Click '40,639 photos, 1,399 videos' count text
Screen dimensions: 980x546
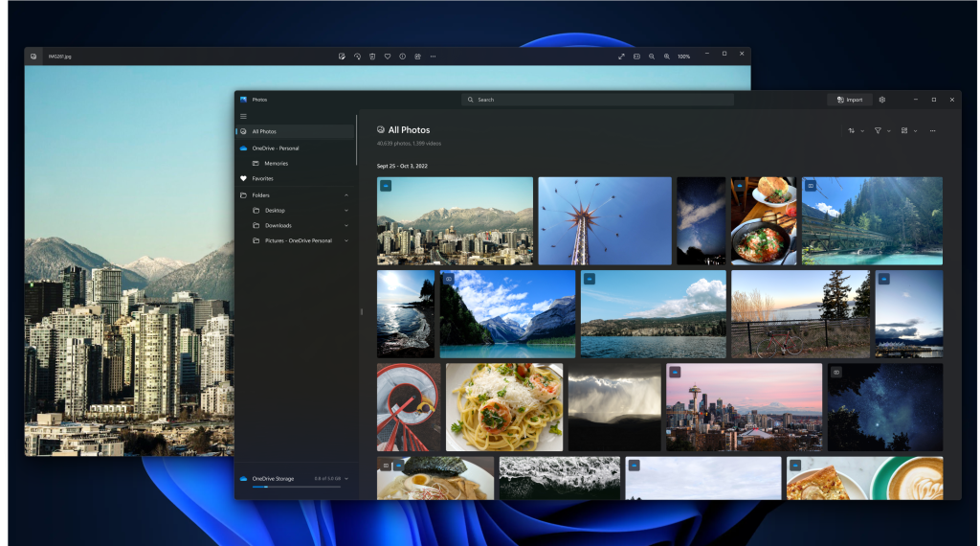409,144
